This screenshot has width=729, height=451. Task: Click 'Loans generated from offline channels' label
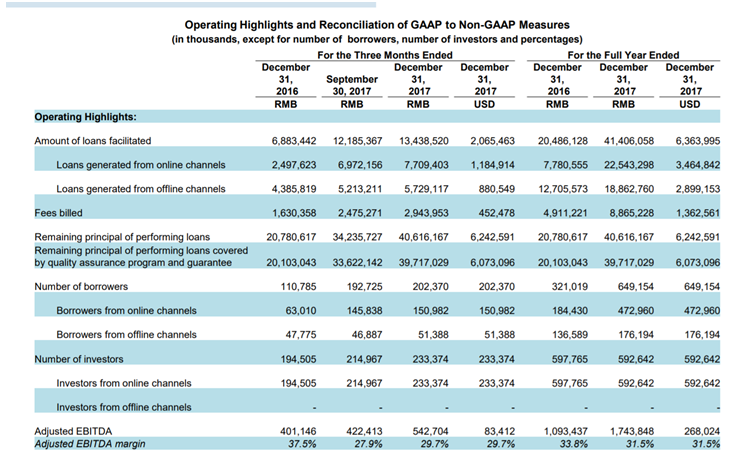point(141,189)
